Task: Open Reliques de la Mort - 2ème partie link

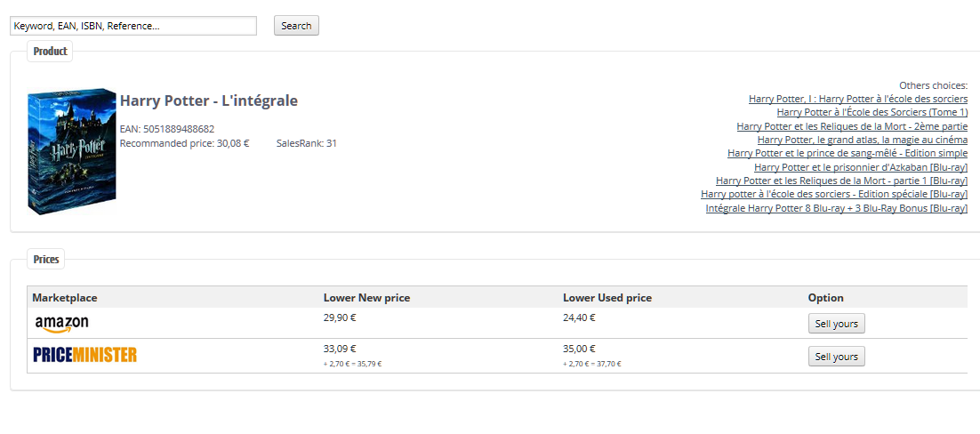Action: 852,125
